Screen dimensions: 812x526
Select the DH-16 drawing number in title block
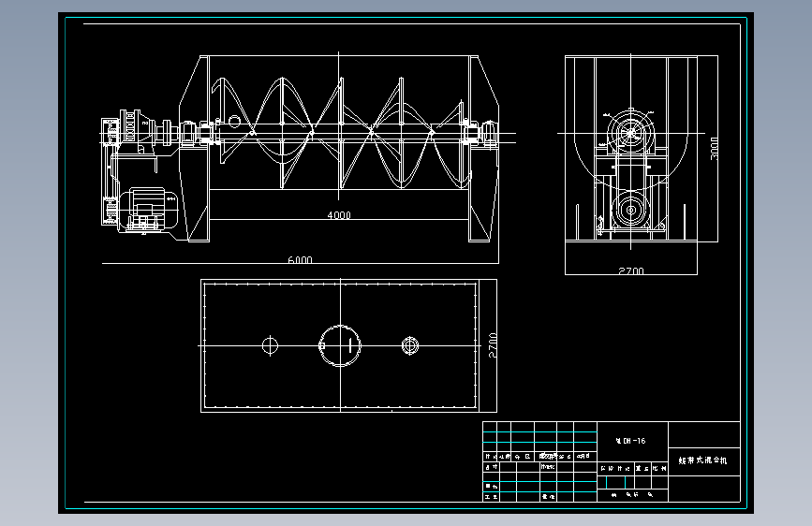630,441
